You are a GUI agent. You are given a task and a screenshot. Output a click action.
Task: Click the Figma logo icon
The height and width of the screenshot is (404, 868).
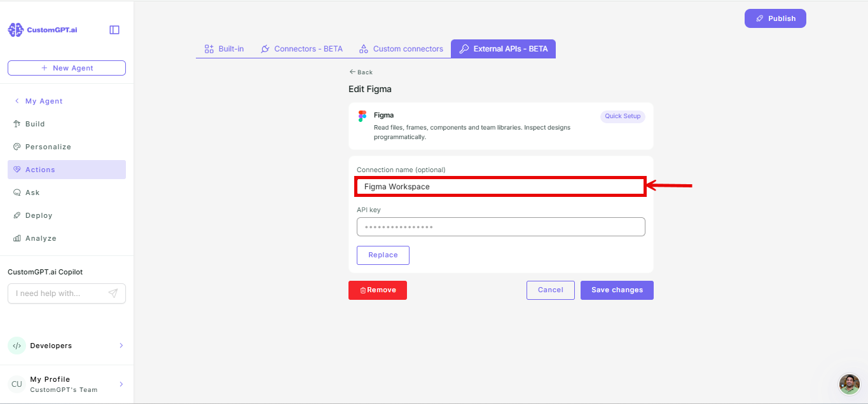click(362, 116)
